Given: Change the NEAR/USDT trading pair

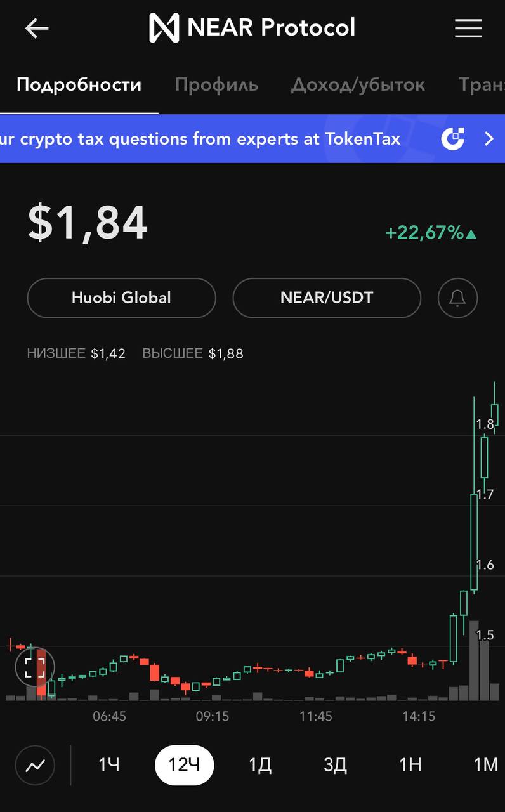Looking at the screenshot, I should point(327,298).
